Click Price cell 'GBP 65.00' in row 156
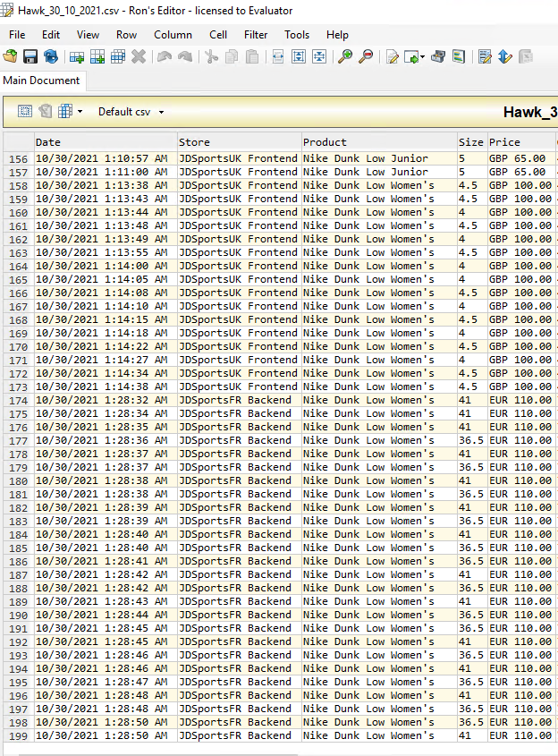558x756 pixels. 521,158
